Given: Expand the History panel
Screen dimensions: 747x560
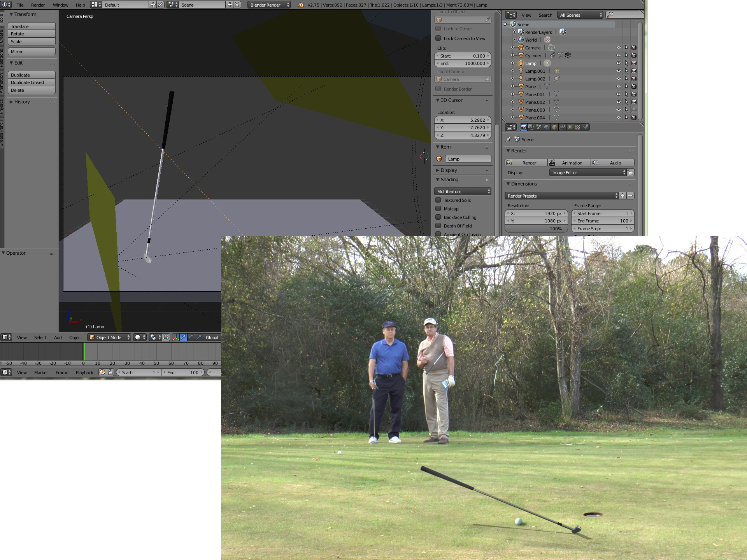Looking at the screenshot, I should tap(22, 101).
